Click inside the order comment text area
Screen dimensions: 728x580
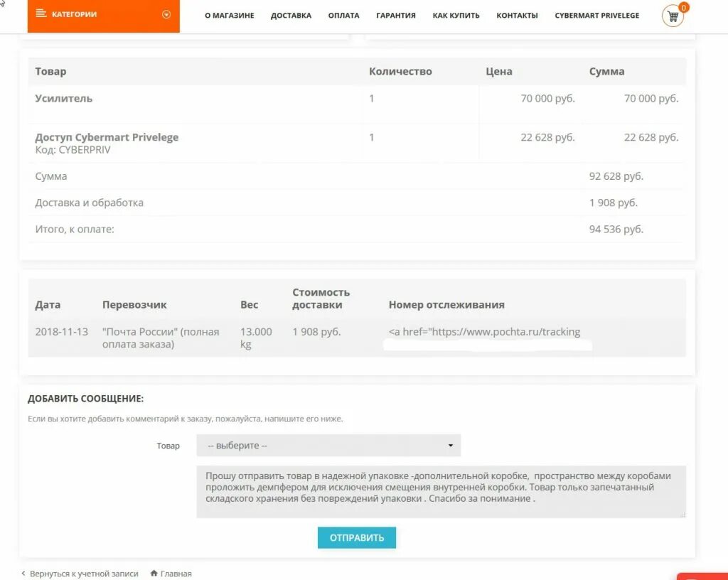coord(441,490)
